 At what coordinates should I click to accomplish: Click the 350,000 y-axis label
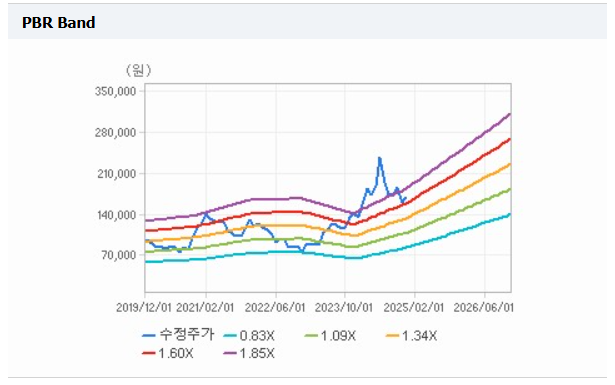click(115, 91)
